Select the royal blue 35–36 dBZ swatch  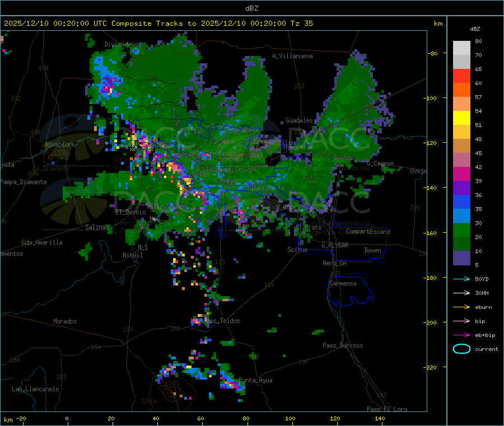point(461,202)
